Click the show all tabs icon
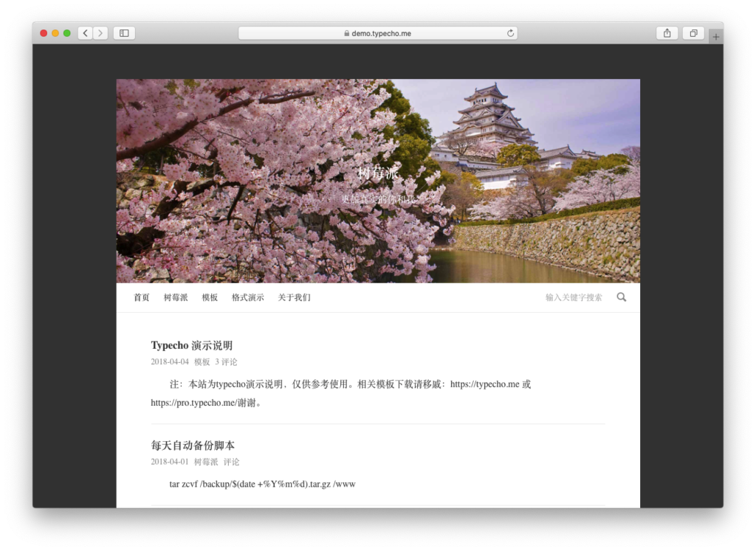 coord(693,32)
